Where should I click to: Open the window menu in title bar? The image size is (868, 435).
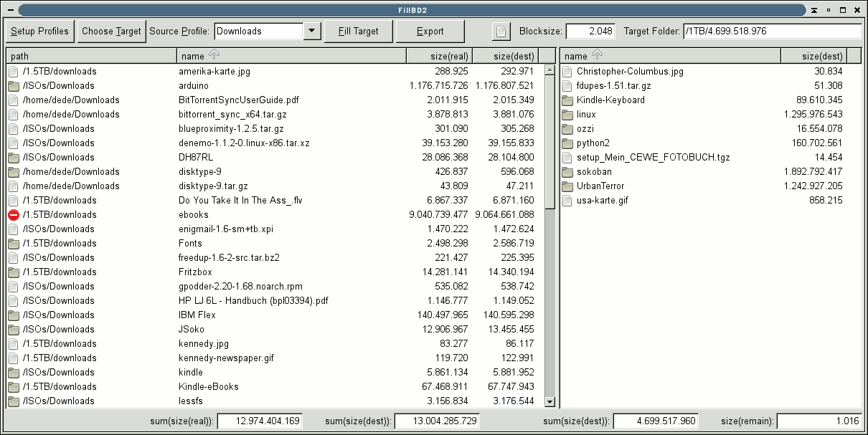click(9, 10)
